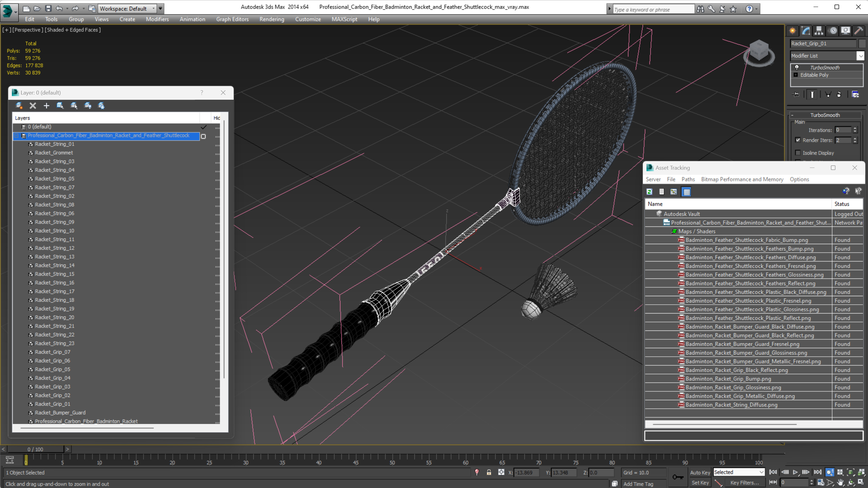Image resolution: width=868 pixels, height=488 pixels.
Task: Click the New Scene icon
Action: click(26, 9)
